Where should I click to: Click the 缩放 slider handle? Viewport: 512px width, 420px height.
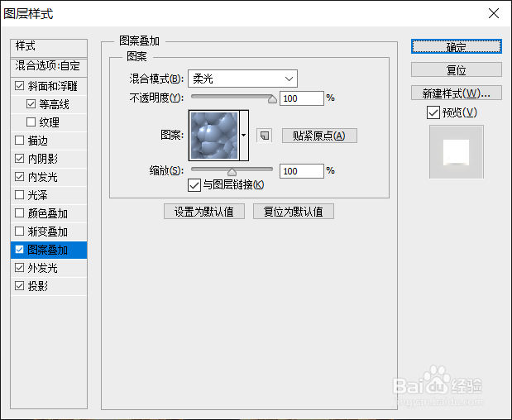tap(232, 172)
